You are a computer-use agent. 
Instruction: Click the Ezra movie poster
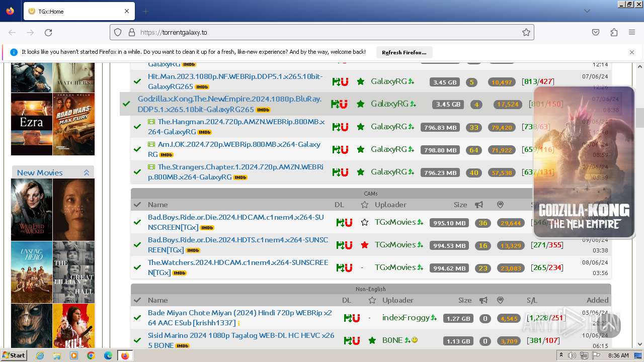tap(32, 124)
